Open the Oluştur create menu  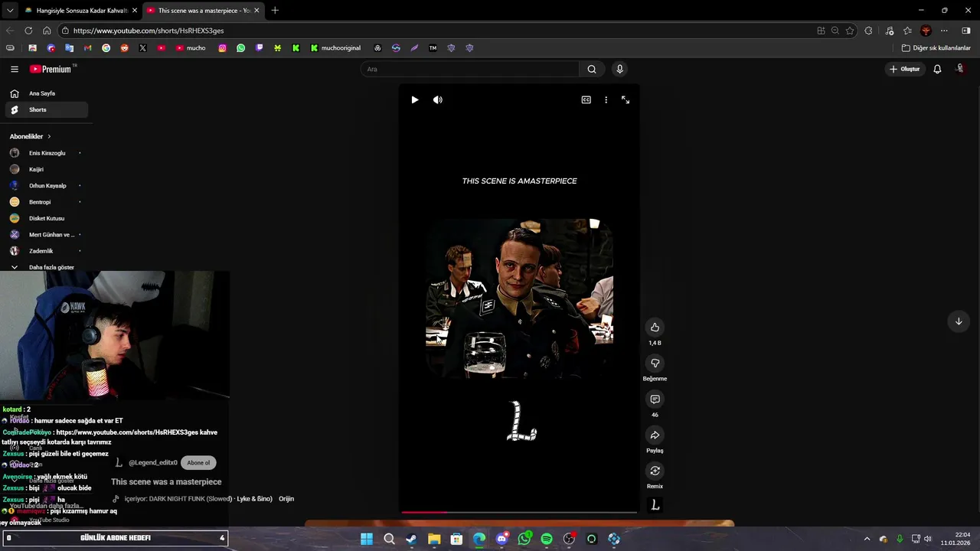tap(904, 69)
